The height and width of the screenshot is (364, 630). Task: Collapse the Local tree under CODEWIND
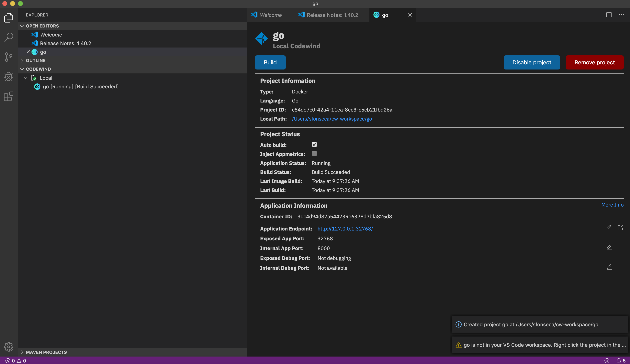(25, 78)
